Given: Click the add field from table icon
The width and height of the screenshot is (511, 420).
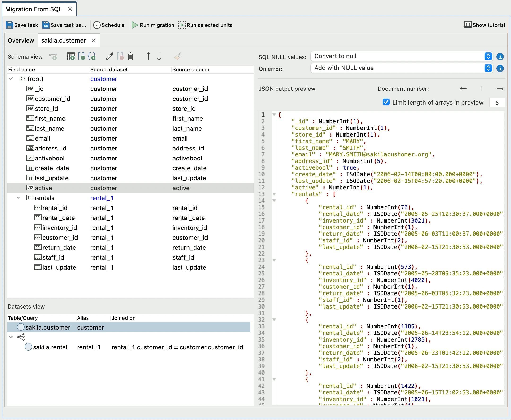Looking at the screenshot, I should coord(70,56).
